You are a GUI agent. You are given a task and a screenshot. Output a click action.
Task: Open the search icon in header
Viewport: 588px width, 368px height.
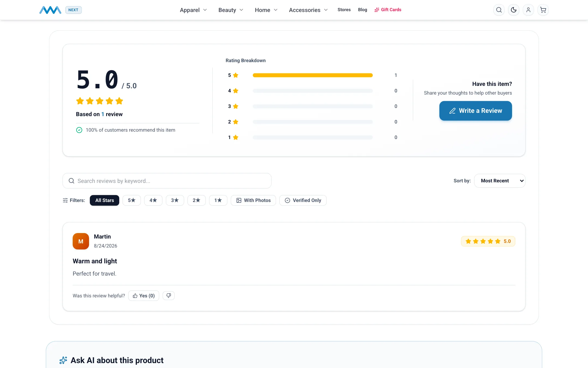tap(499, 10)
